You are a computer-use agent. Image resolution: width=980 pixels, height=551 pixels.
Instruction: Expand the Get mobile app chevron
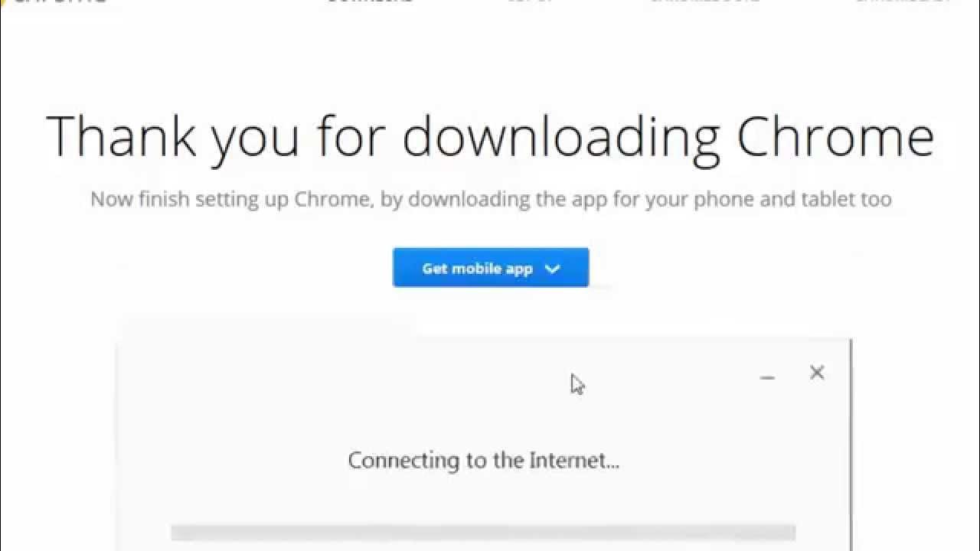pyautogui.click(x=553, y=269)
